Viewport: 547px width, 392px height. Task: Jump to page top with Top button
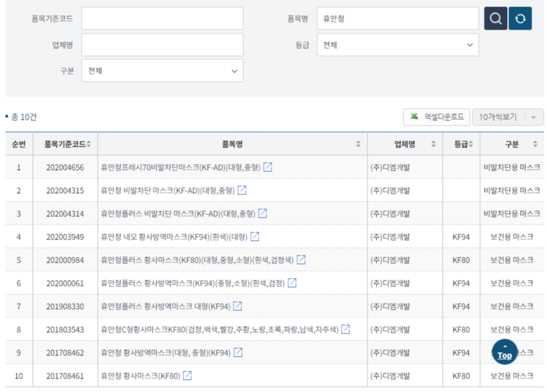click(505, 352)
